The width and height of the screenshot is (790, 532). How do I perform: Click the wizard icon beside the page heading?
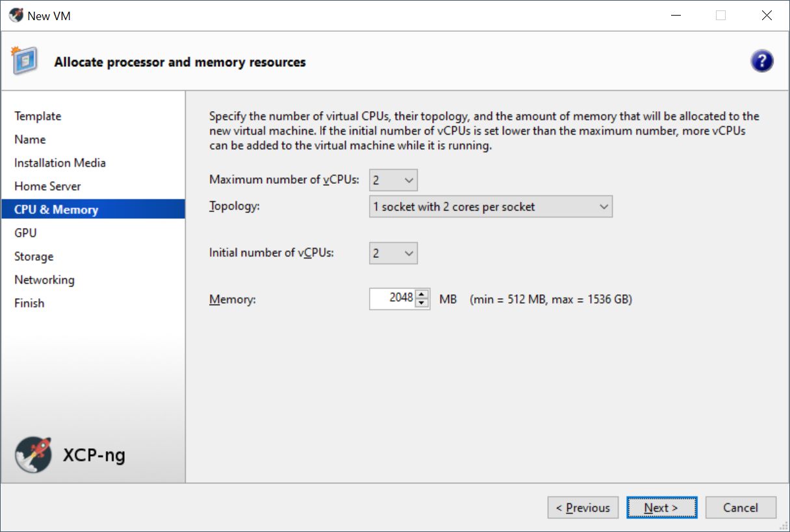coord(24,61)
